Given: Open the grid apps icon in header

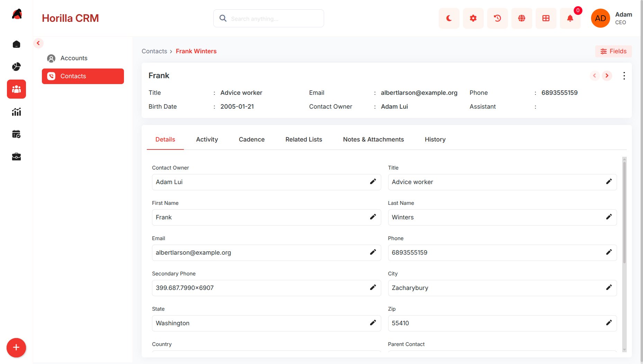Looking at the screenshot, I should (546, 18).
